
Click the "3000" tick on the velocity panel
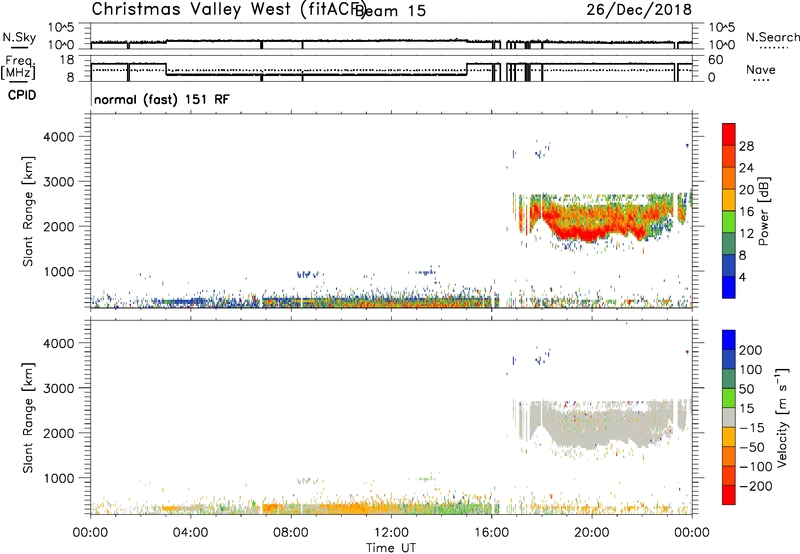coord(58,388)
